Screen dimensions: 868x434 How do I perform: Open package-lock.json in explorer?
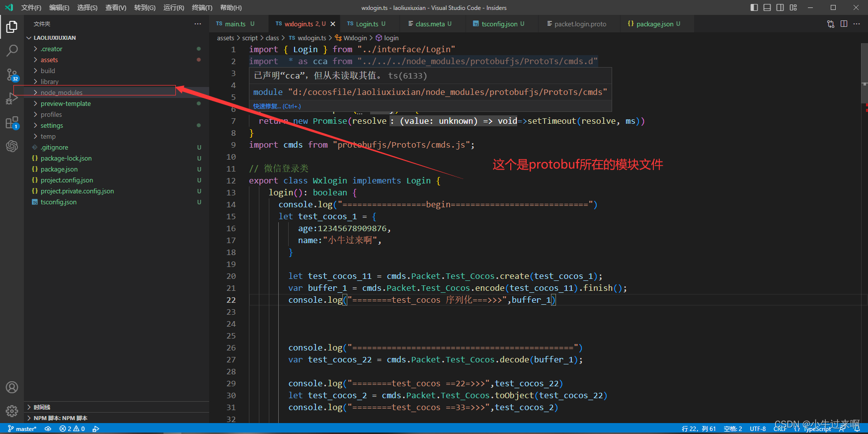[x=116, y=158]
